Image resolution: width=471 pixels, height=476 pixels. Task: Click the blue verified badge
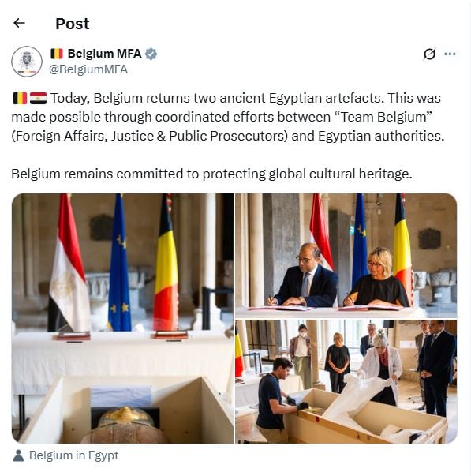(x=151, y=54)
